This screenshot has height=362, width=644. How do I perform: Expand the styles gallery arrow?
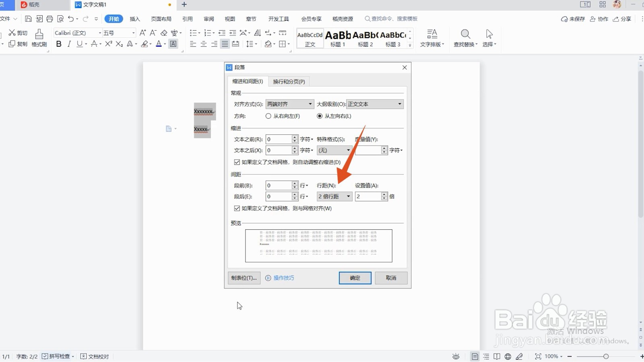click(x=410, y=45)
